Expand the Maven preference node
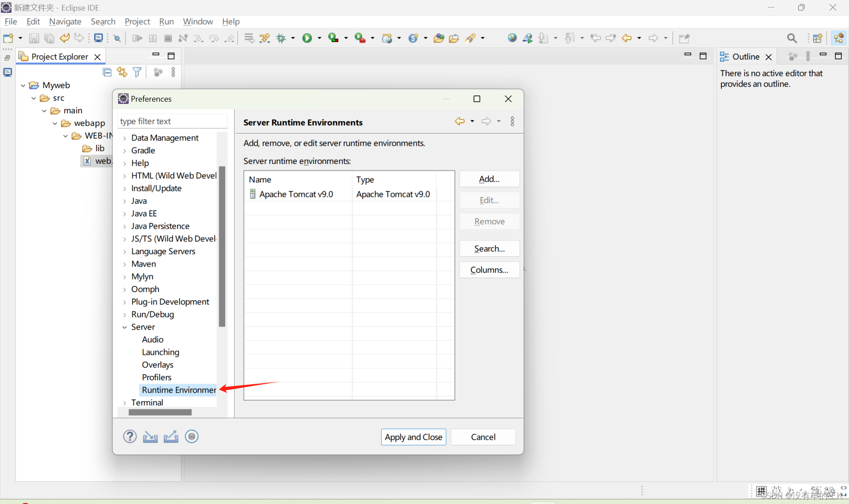This screenshot has width=849, height=504. (x=125, y=264)
